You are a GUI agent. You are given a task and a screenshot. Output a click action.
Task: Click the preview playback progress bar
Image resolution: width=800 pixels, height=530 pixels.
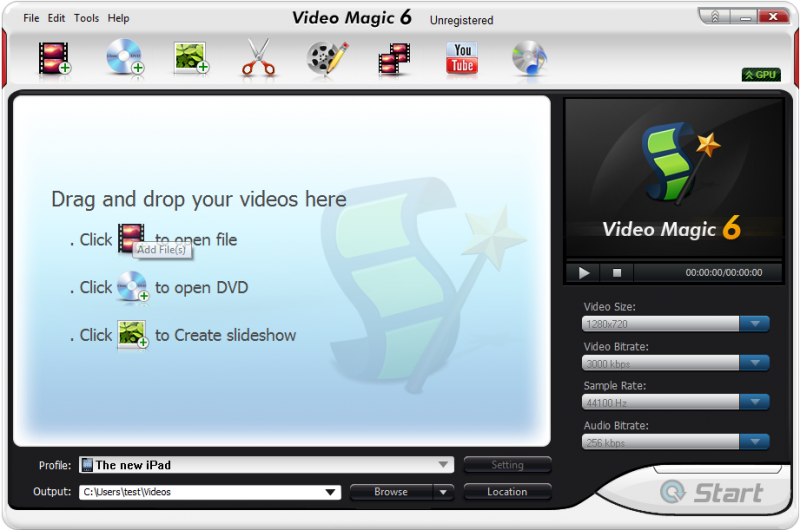(674, 260)
